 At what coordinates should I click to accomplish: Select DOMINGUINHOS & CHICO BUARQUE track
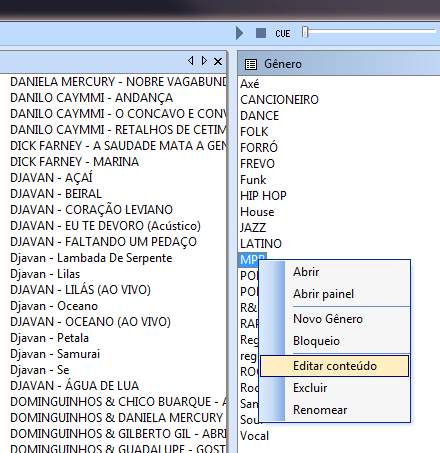click(x=118, y=402)
